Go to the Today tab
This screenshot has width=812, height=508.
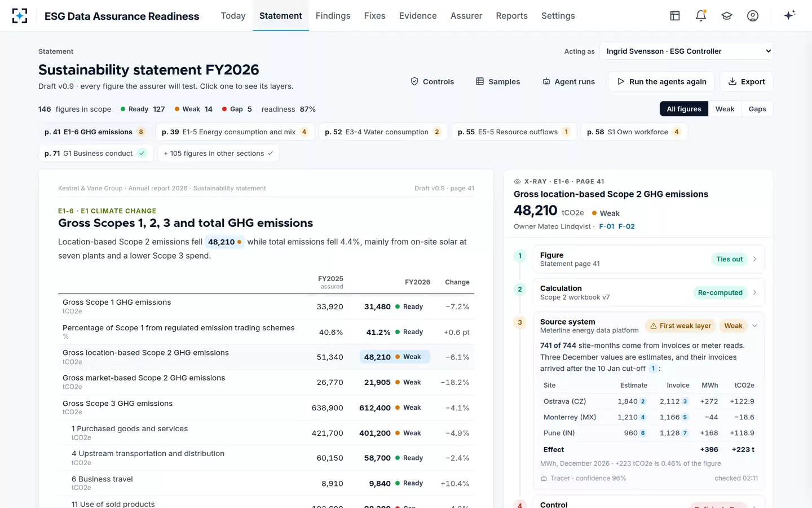(x=233, y=16)
